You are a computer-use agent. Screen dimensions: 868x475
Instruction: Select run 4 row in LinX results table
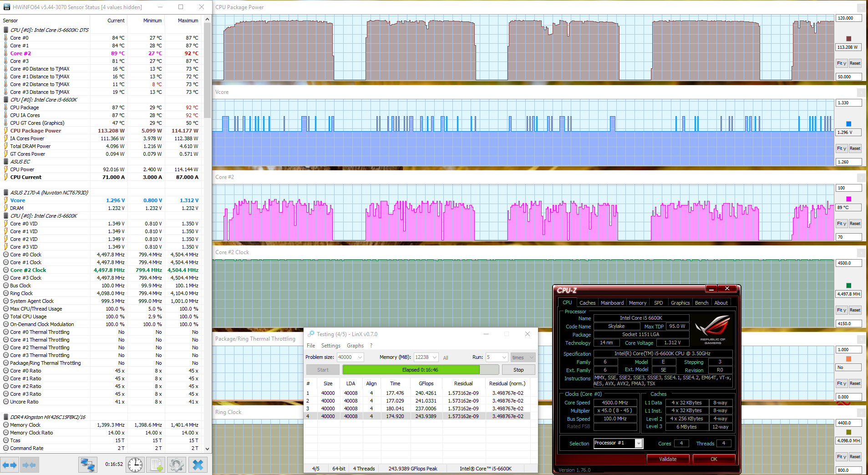click(x=417, y=416)
